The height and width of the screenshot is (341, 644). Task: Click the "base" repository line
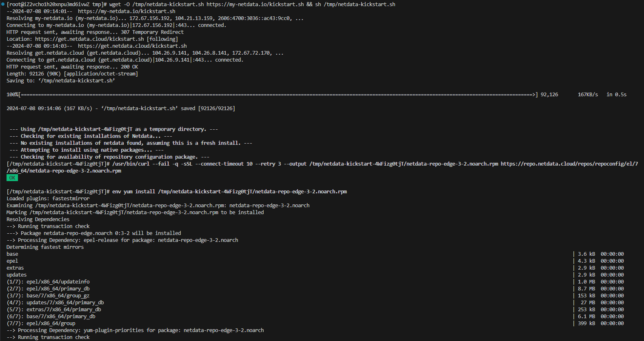12,254
